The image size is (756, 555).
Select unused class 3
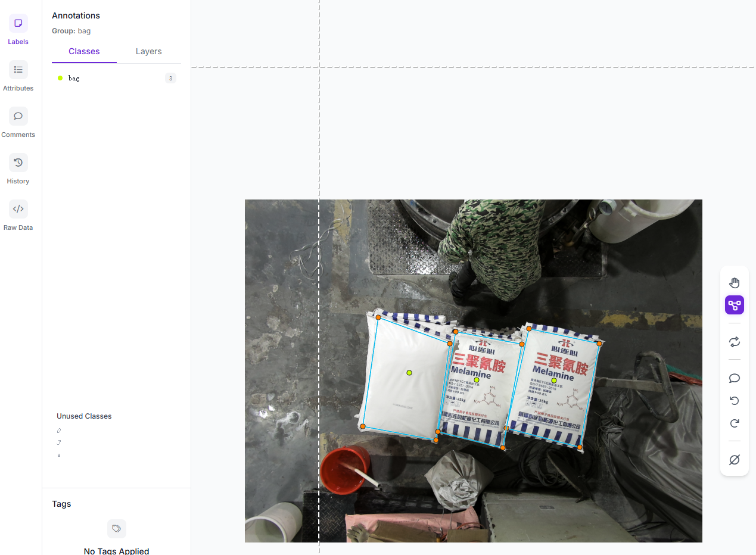point(59,442)
